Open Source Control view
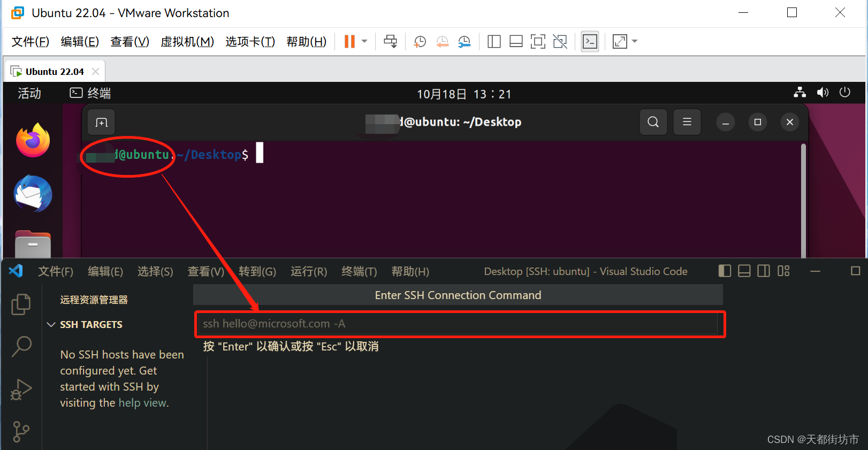 [x=21, y=431]
